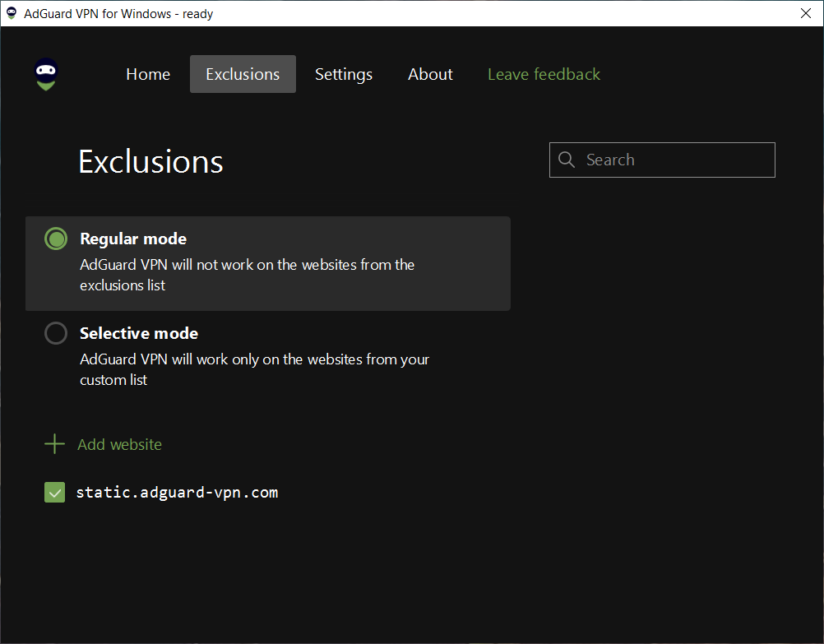Click the Selective mode title label
The width and height of the screenshot is (824, 644).
pos(139,334)
